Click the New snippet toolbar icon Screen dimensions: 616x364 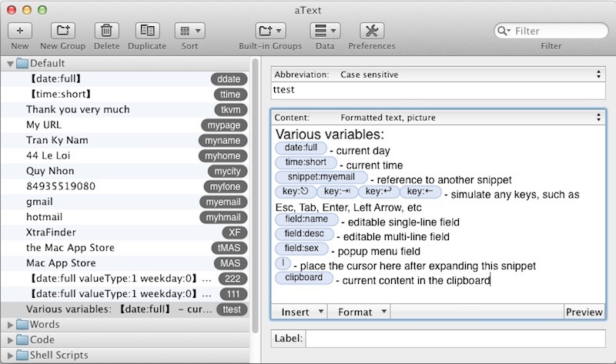20,31
